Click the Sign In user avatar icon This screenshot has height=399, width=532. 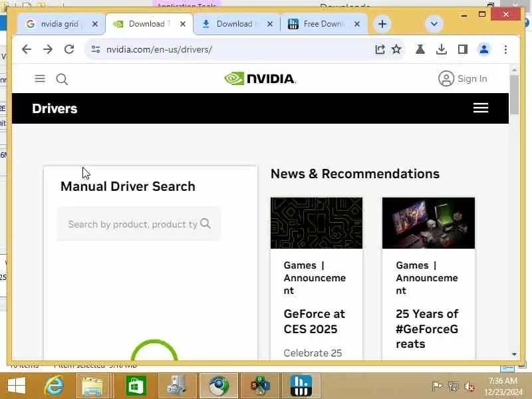[446, 78]
